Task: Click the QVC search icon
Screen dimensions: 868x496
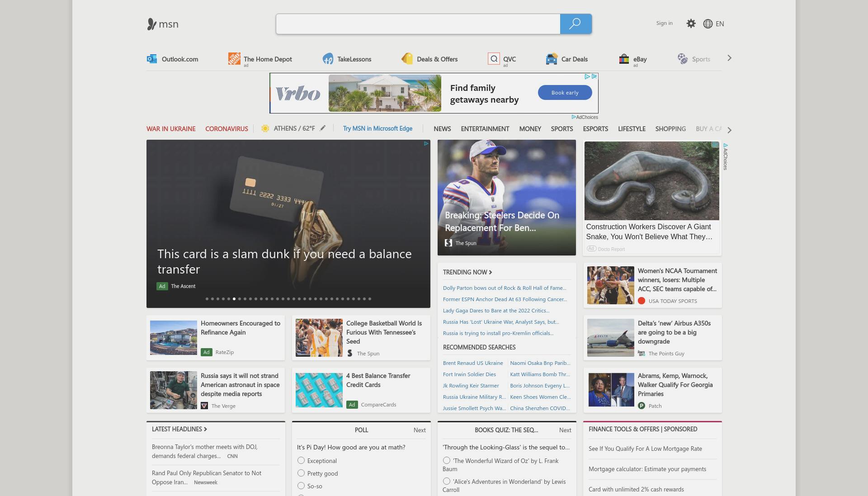Action: [494, 59]
